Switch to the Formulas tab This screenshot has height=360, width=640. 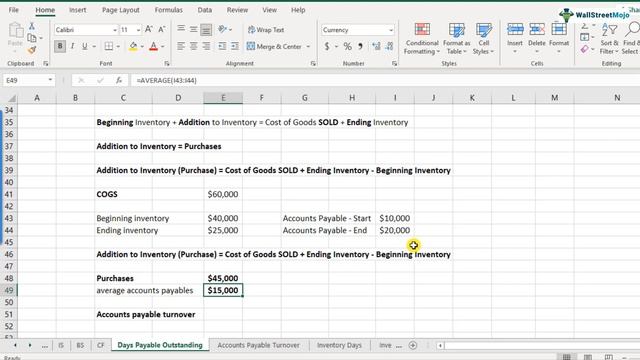coord(169,10)
